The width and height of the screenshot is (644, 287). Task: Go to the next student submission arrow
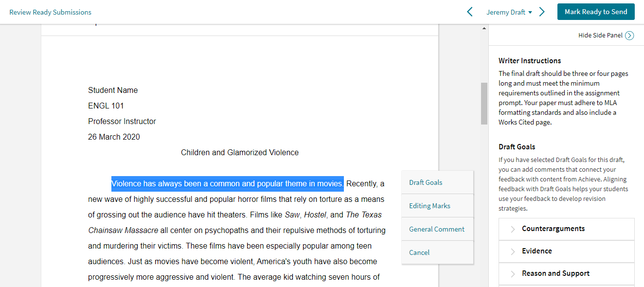pos(542,12)
